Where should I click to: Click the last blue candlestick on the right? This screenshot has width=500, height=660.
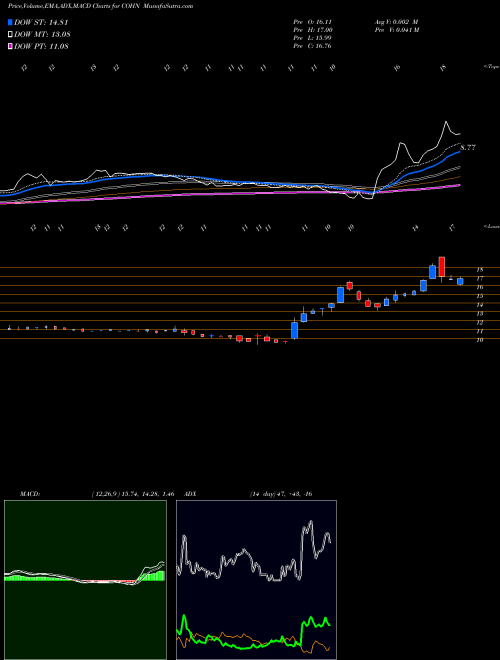[460, 281]
